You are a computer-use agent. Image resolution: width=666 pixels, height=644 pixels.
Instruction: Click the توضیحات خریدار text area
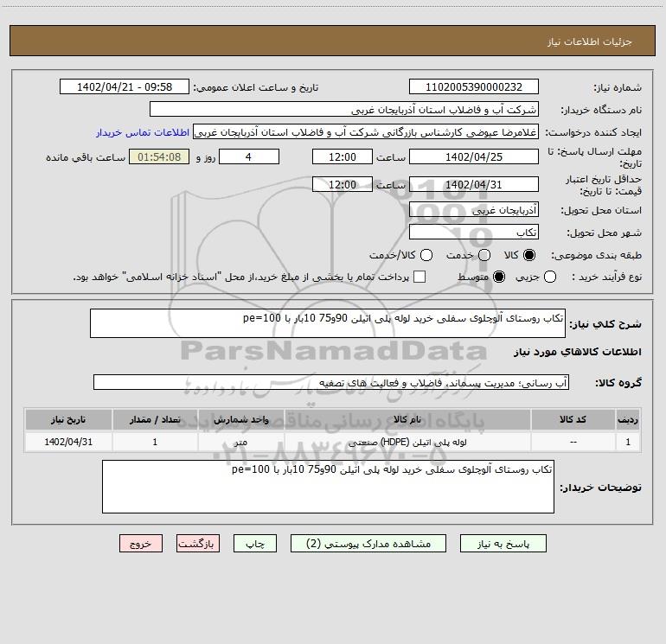tap(328, 487)
